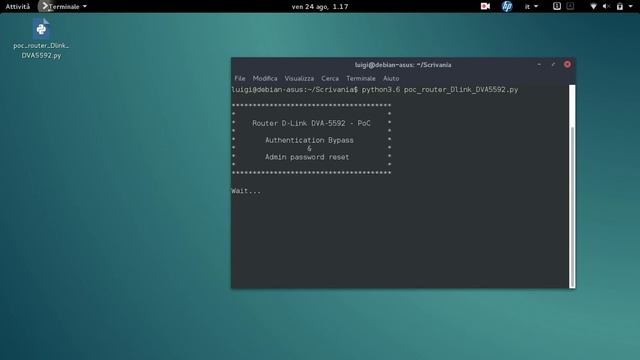Click the HP tray icon
The image size is (640, 360).
(507, 6)
